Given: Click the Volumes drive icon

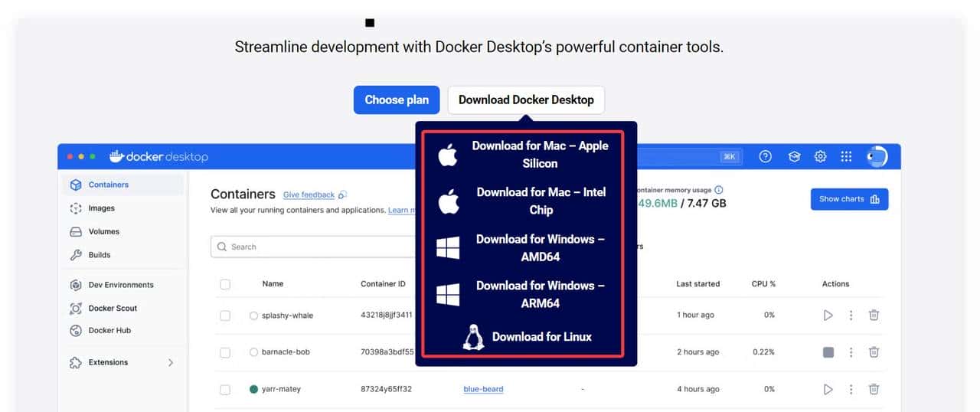Looking at the screenshot, I should 76,231.
